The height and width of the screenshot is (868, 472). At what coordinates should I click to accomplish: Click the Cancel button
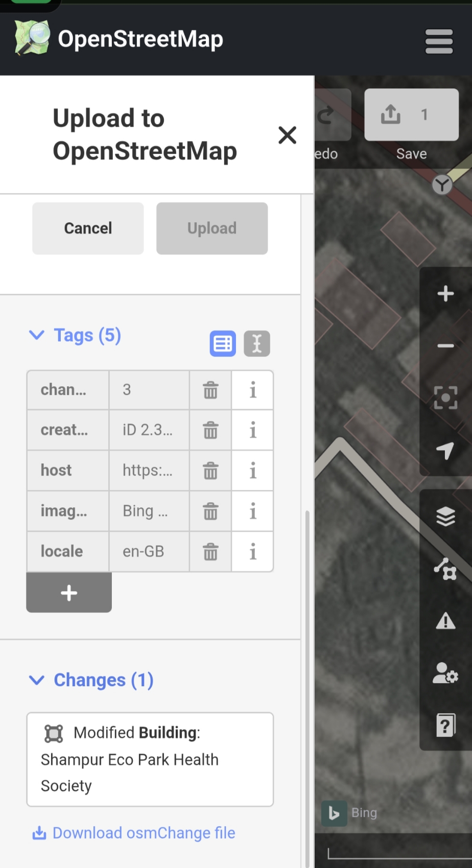click(88, 228)
